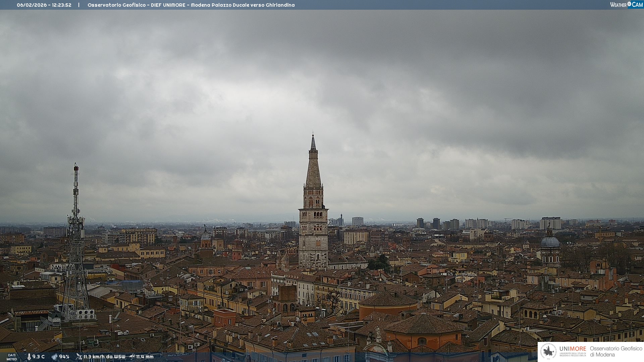Open the DATI METEO label
The image size is (644, 362).
point(12,357)
